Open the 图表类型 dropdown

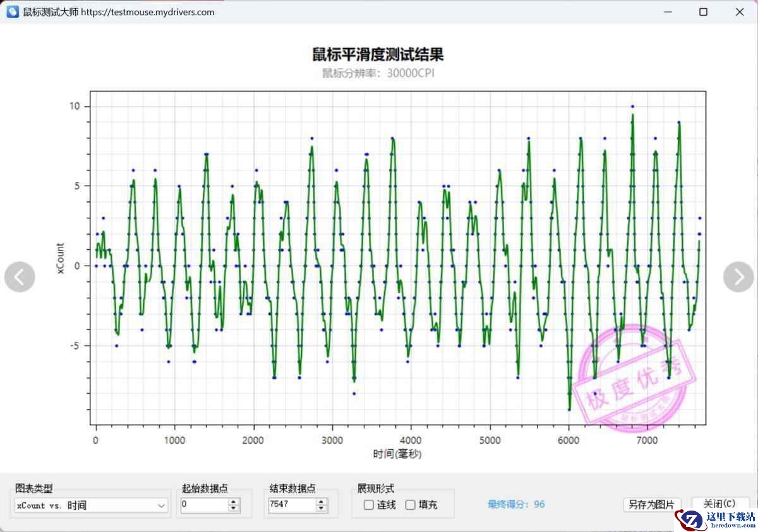click(161, 505)
